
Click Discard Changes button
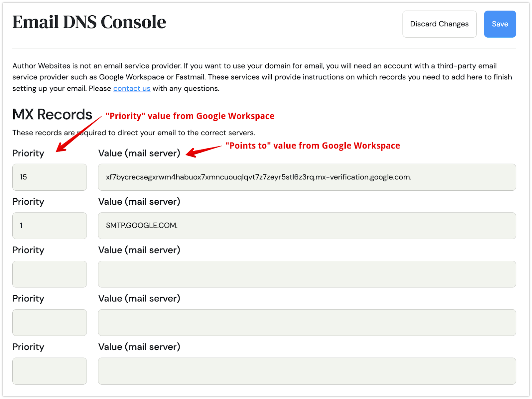click(x=439, y=24)
